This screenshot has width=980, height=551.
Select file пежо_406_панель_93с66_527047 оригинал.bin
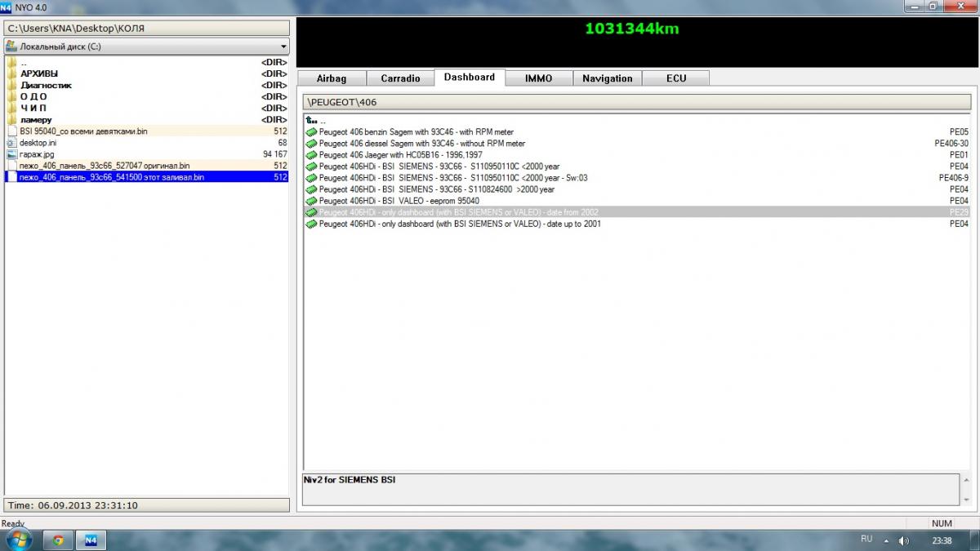[x=147, y=165]
